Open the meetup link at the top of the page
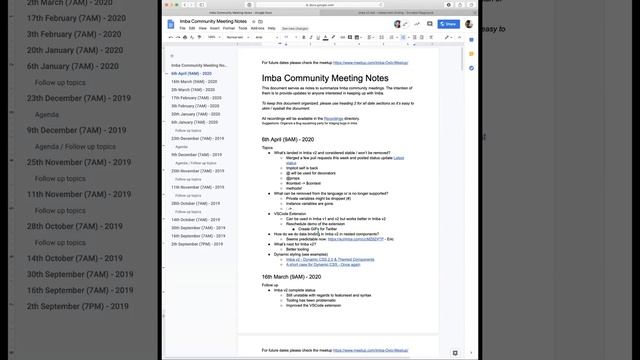The image size is (640, 360). point(370,63)
